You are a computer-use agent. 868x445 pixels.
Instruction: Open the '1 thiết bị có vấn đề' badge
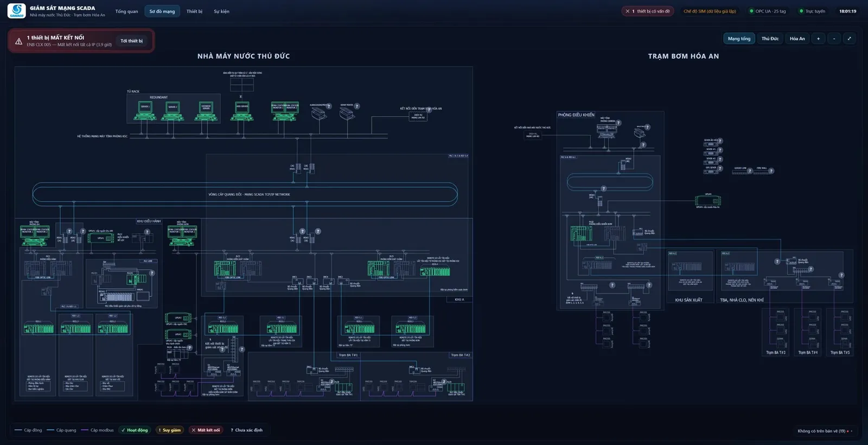[x=648, y=11]
